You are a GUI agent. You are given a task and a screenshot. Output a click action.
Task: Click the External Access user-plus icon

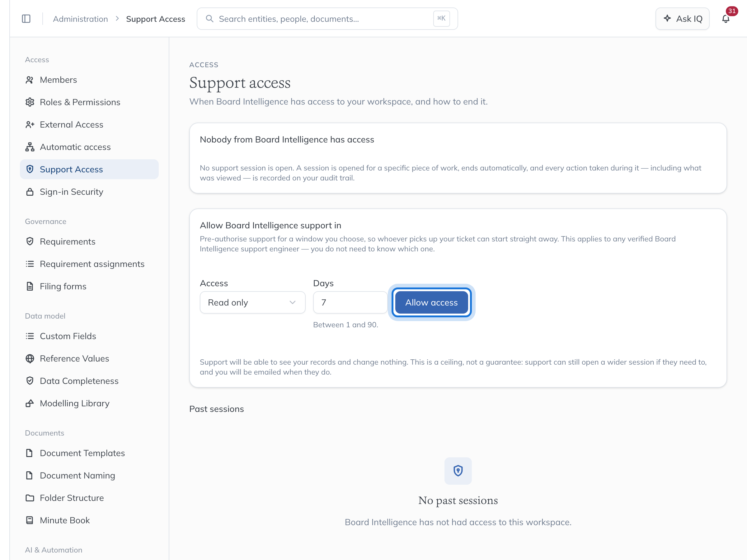pos(30,124)
